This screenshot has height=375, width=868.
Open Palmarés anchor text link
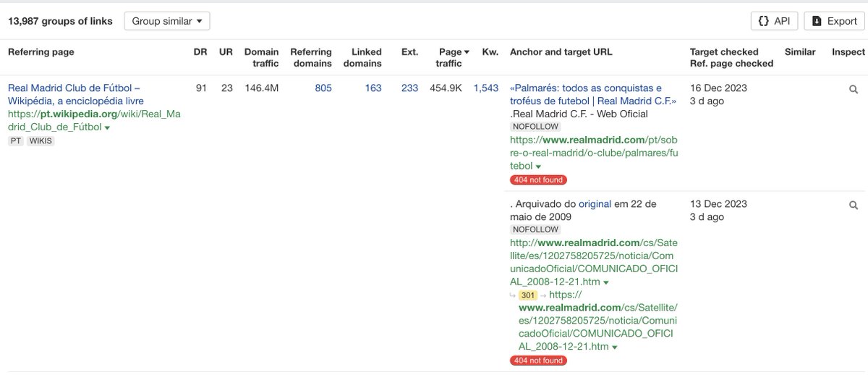point(593,94)
